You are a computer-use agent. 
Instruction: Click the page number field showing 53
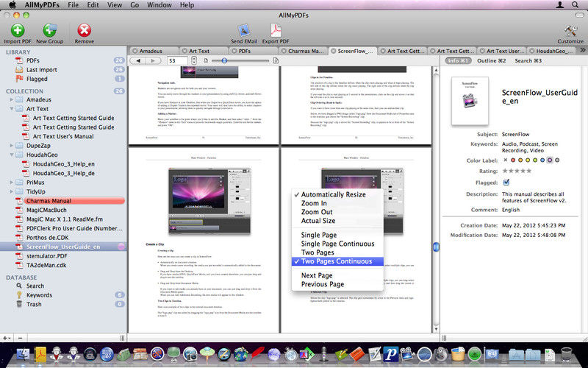click(177, 60)
